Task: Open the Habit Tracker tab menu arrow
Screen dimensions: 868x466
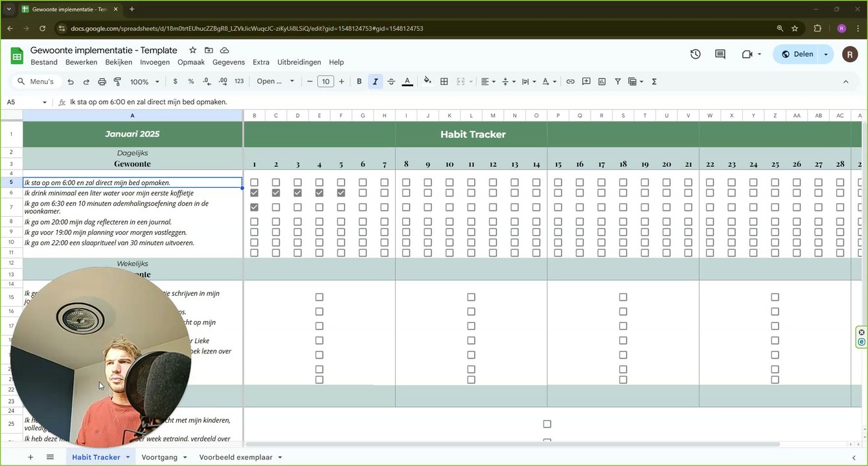Action: [x=128, y=457]
